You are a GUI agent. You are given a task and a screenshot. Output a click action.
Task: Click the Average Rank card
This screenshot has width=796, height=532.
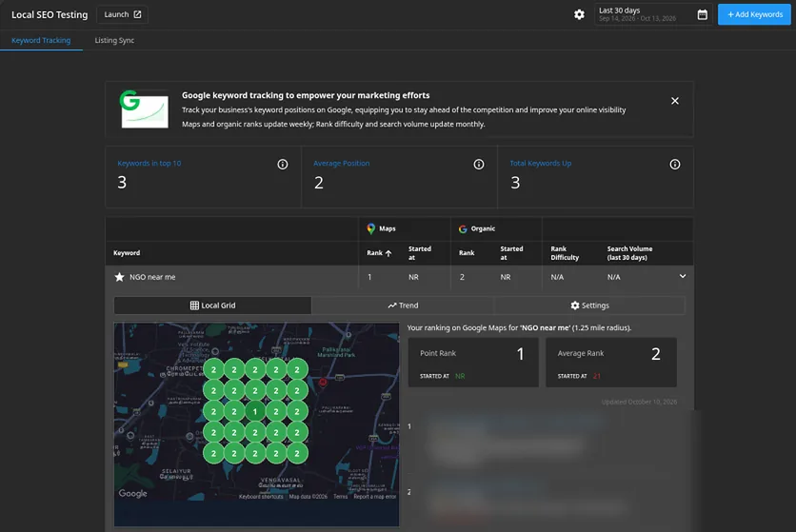(610, 363)
